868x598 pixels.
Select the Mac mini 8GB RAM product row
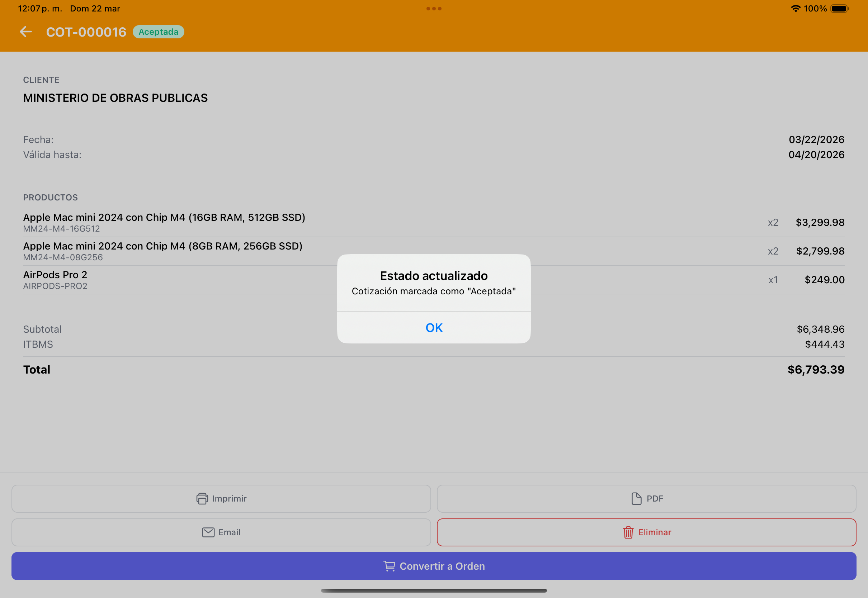[434, 251]
